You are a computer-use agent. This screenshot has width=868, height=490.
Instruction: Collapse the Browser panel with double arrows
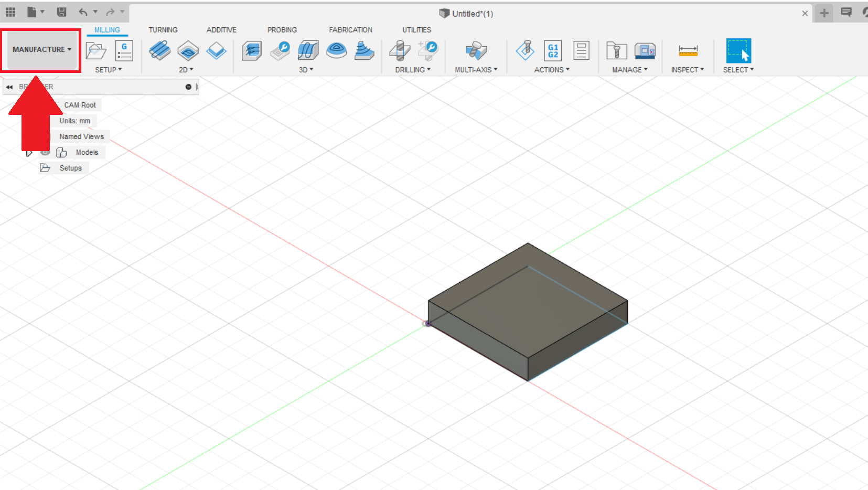click(x=9, y=87)
